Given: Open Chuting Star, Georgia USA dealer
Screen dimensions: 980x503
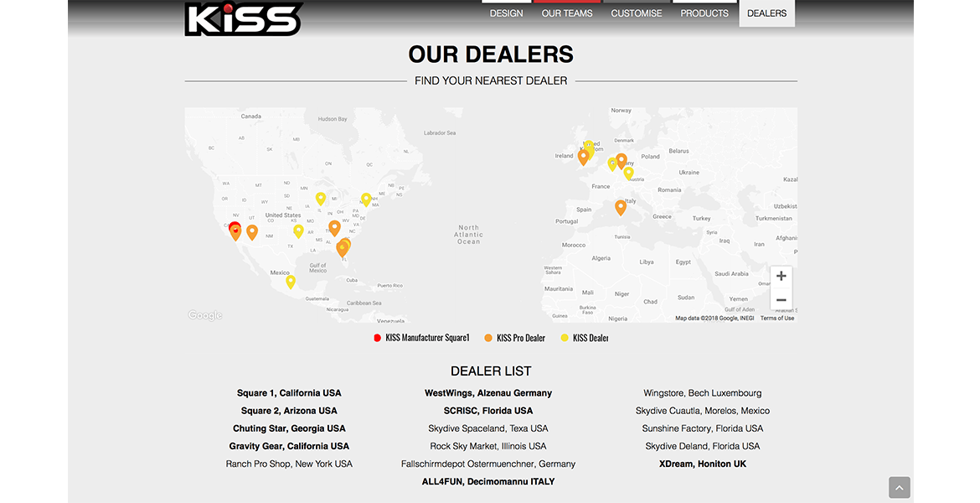Looking at the screenshot, I should click(x=289, y=428).
